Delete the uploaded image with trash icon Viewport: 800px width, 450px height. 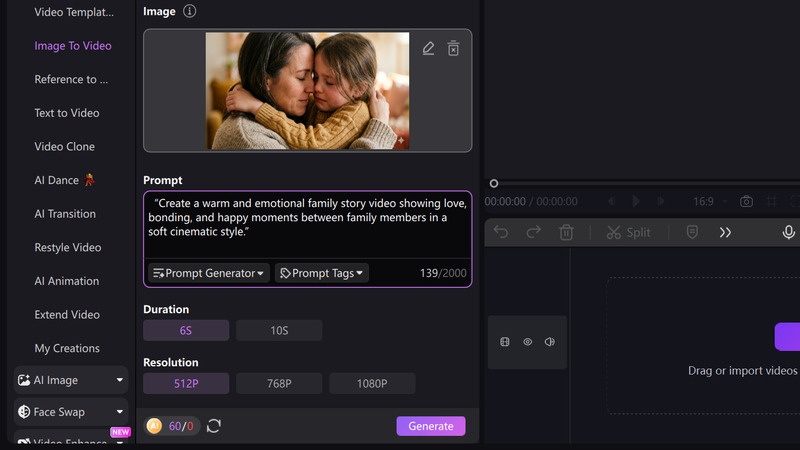pos(453,48)
